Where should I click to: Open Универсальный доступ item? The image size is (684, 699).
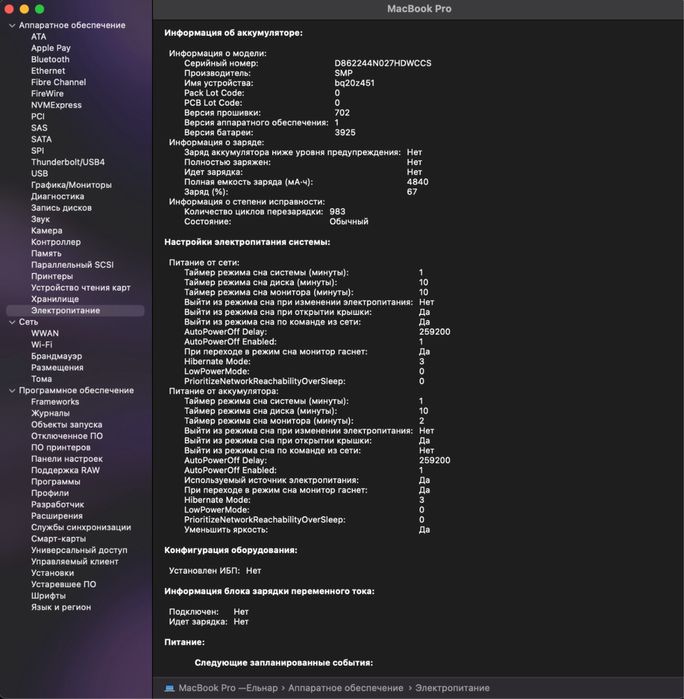(79, 551)
